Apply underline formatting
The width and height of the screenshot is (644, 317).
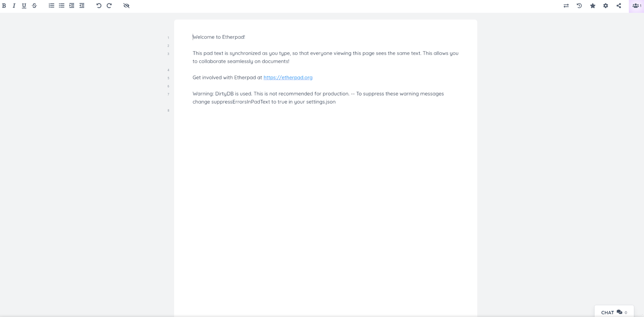[24, 6]
